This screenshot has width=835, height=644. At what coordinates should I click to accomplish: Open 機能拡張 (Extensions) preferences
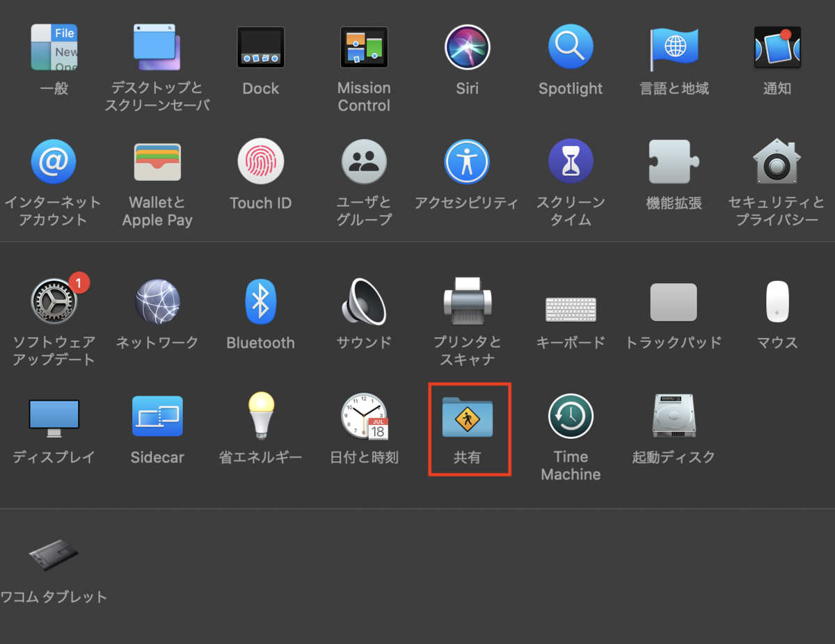click(x=674, y=162)
